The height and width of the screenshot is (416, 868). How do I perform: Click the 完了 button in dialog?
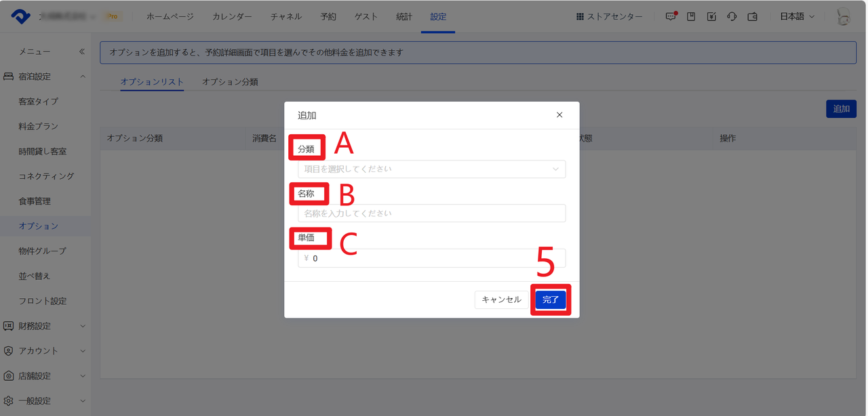[551, 299]
